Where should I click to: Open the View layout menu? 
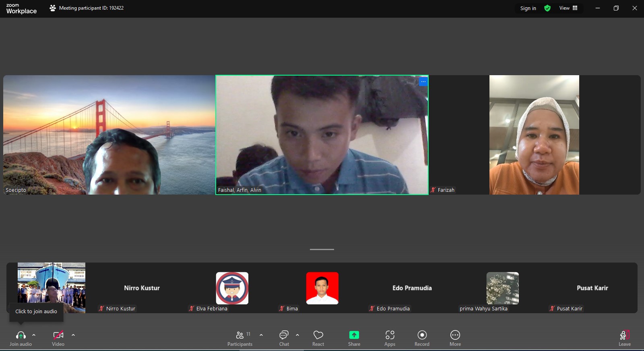tap(568, 8)
